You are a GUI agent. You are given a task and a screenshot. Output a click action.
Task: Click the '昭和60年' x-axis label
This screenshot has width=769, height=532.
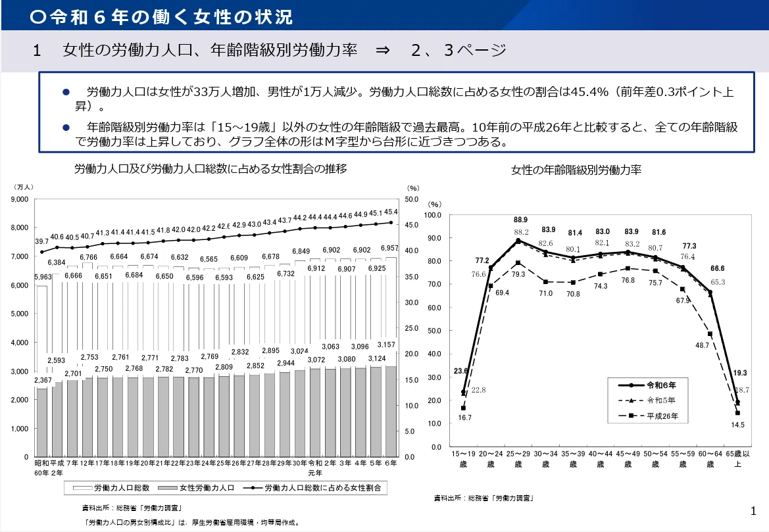click(41, 468)
